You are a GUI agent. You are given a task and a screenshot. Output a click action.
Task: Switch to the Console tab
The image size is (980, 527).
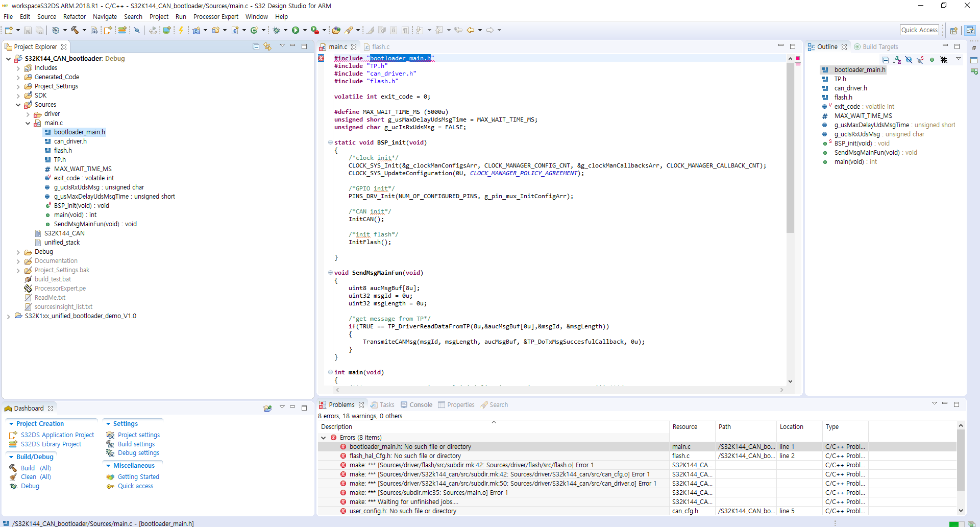pos(420,404)
